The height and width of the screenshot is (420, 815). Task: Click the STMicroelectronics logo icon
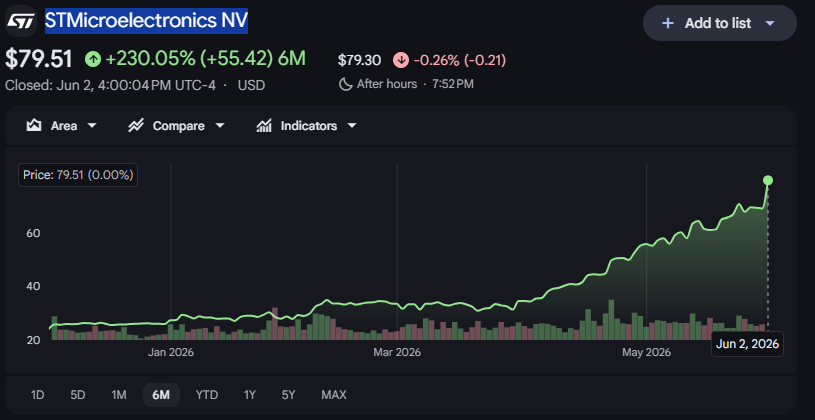(x=20, y=21)
